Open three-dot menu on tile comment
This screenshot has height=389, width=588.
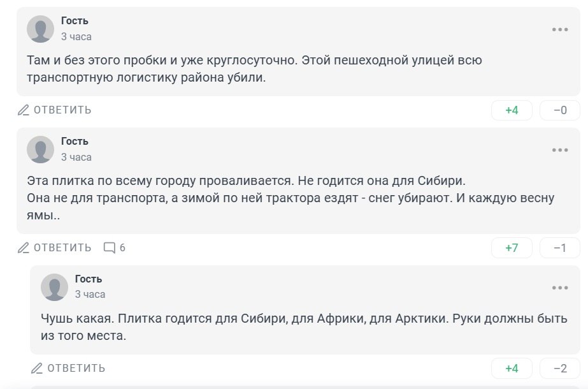[x=560, y=150]
